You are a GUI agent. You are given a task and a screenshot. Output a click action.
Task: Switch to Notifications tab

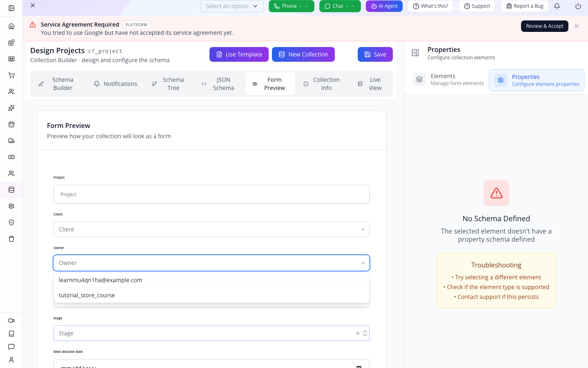116,84
